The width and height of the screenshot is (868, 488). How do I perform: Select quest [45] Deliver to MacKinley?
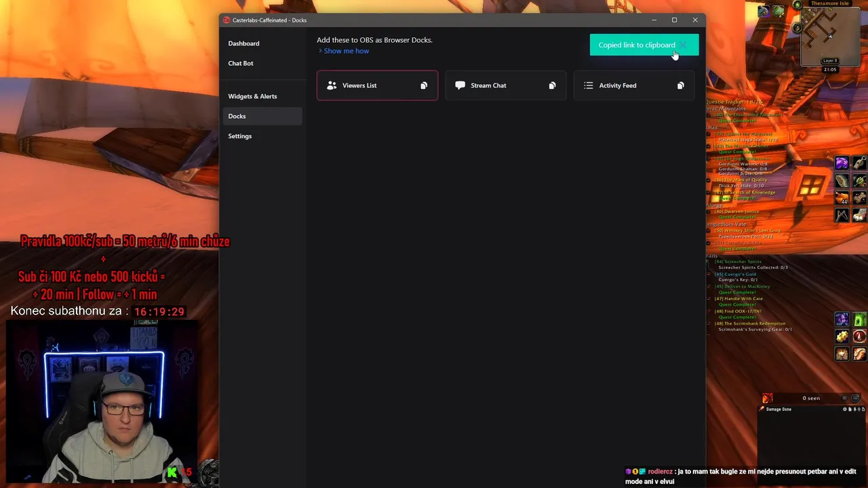pyautogui.click(x=743, y=286)
